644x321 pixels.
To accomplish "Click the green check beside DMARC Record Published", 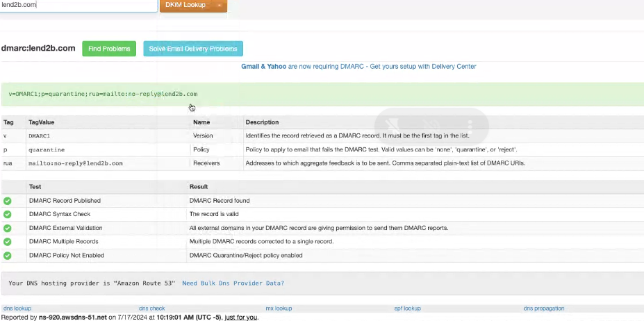I will 8,201.
